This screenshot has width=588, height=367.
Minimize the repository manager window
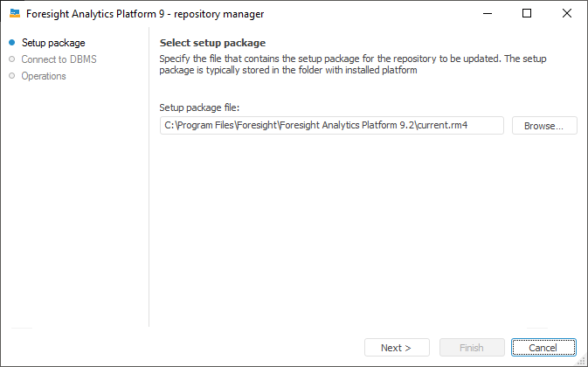pos(488,14)
